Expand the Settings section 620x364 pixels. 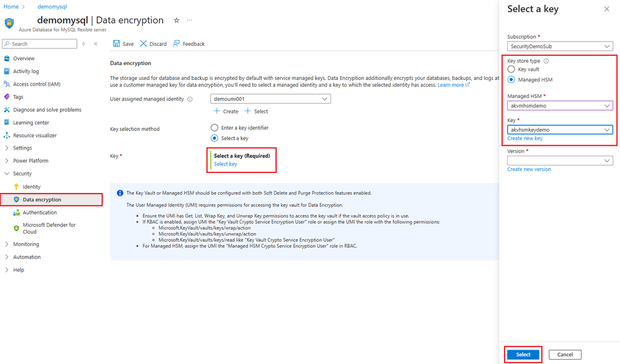(7, 148)
